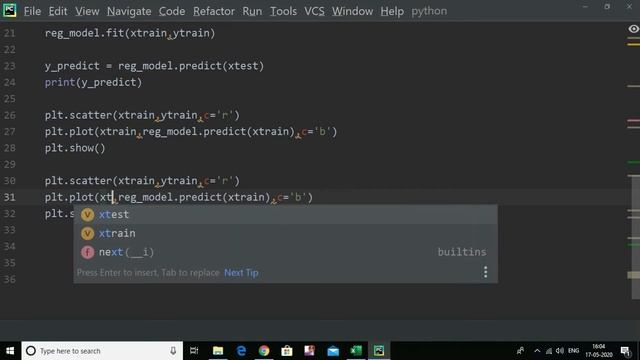Click plt.scatter call on line 26
This screenshot has width=640, height=360.
[142, 115]
